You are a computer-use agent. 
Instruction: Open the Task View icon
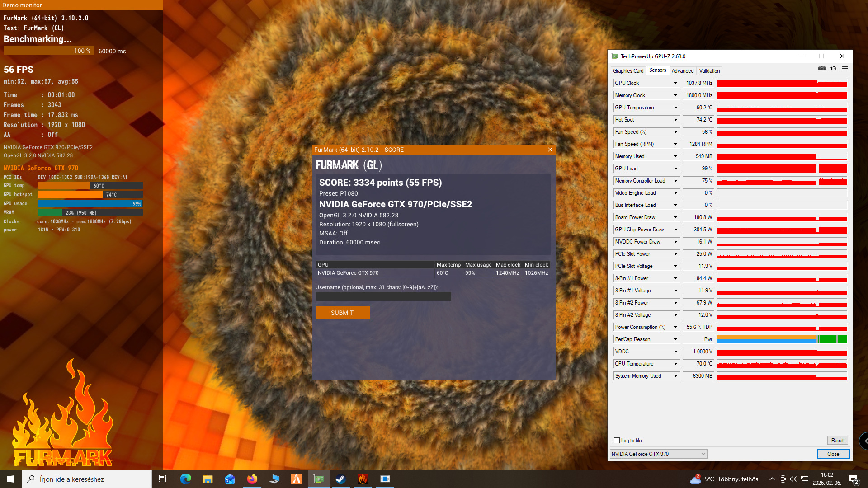[x=163, y=479]
